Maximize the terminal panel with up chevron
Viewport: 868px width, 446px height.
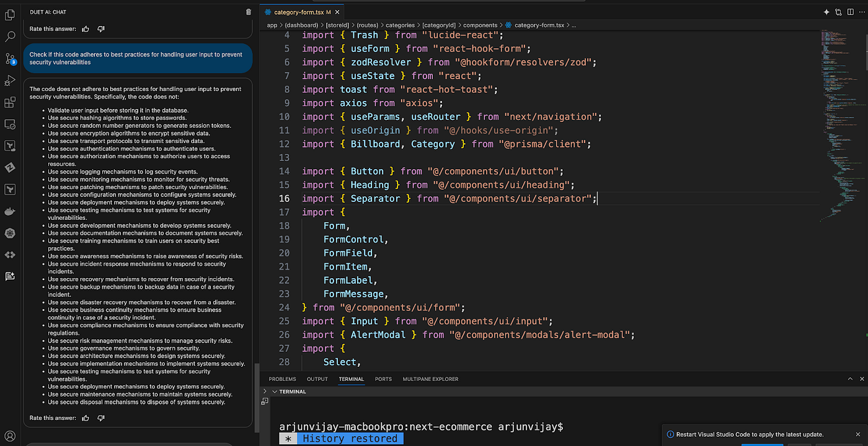click(x=849, y=378)
